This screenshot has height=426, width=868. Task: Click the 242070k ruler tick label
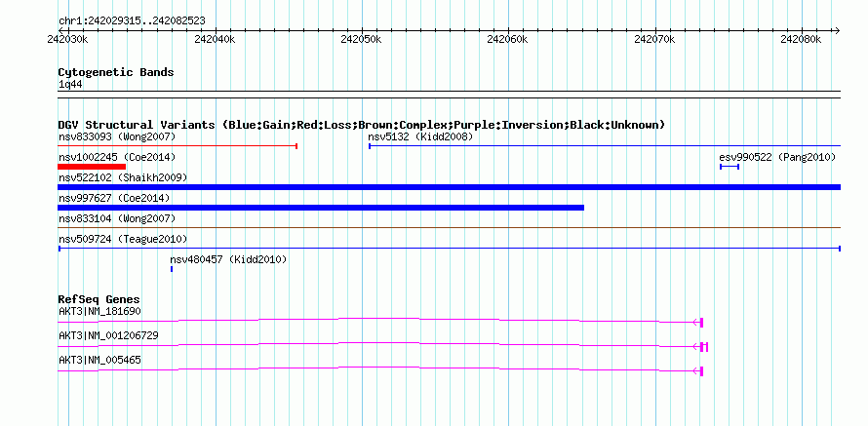click(x=654, y=40)
